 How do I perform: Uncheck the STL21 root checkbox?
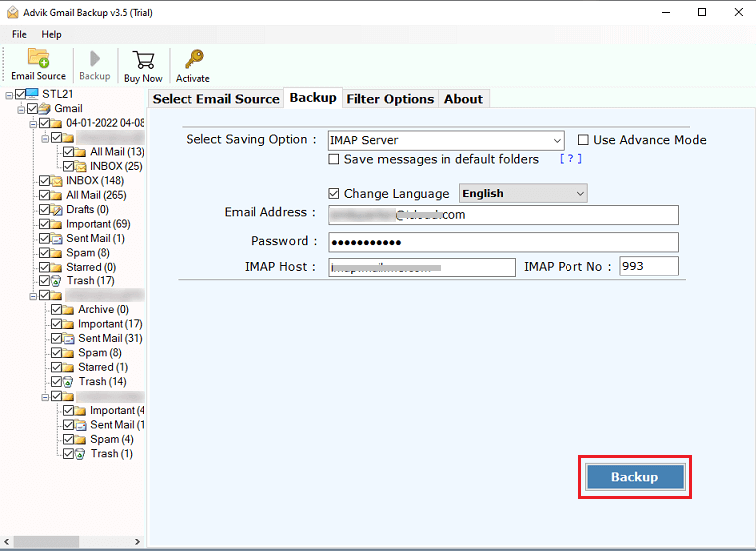coord(20,94)
